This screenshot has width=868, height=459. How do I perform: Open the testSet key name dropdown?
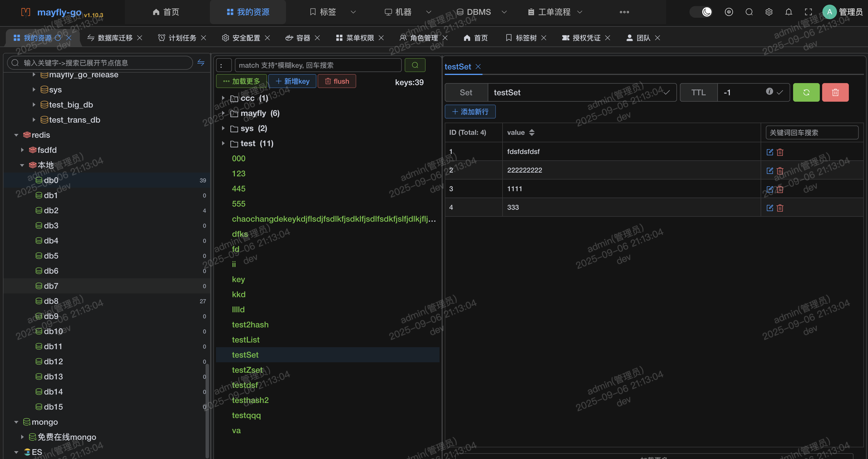click(666, 92)
